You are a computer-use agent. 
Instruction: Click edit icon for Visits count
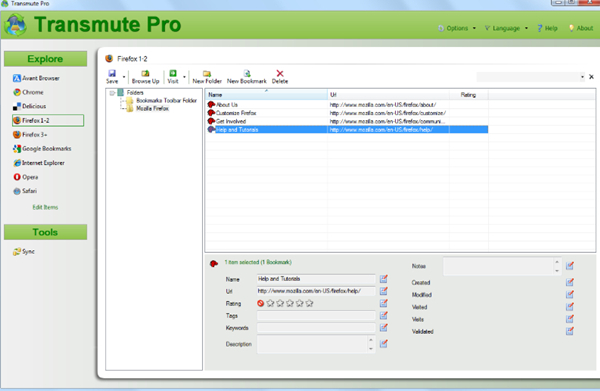(570, 319)
